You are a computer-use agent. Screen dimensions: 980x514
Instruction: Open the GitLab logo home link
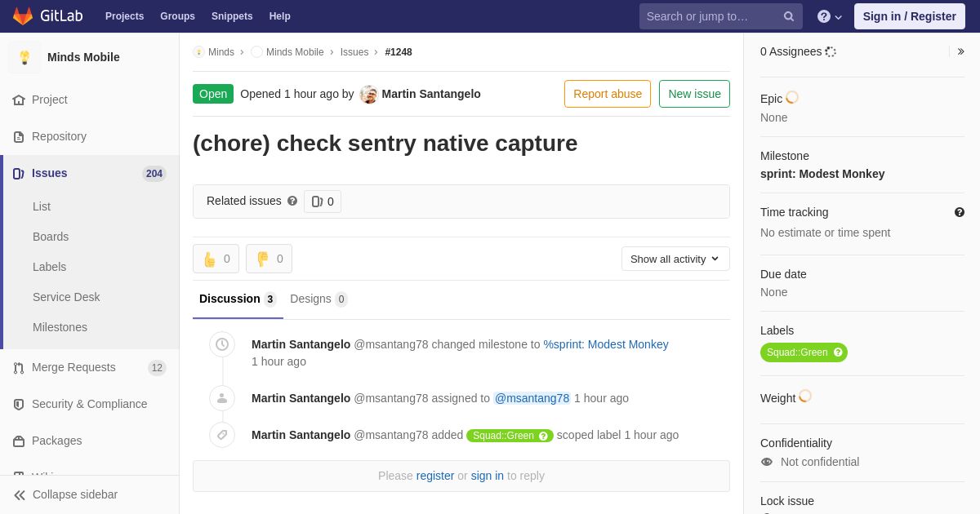[46, 16]
